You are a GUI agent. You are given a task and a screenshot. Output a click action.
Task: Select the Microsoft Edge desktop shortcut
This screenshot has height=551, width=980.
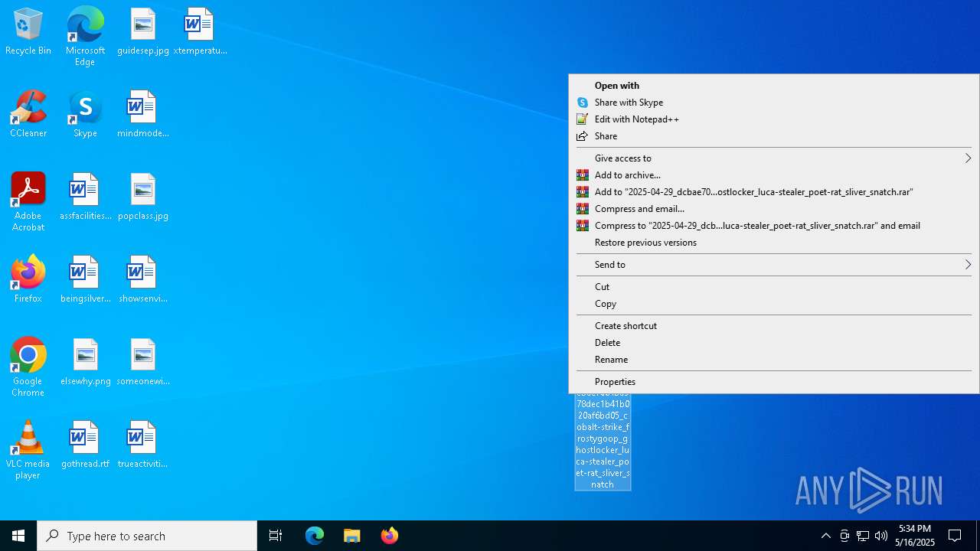pos(85,37)
